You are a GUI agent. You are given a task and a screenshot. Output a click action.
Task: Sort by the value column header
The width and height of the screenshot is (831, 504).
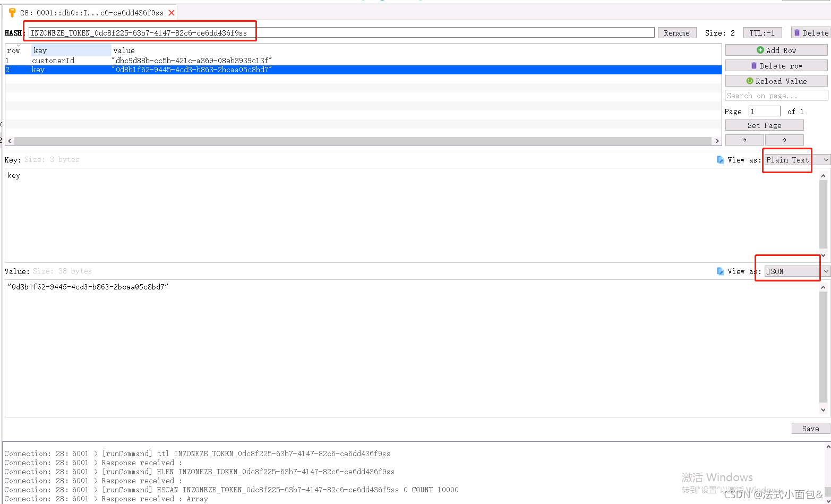124,50
